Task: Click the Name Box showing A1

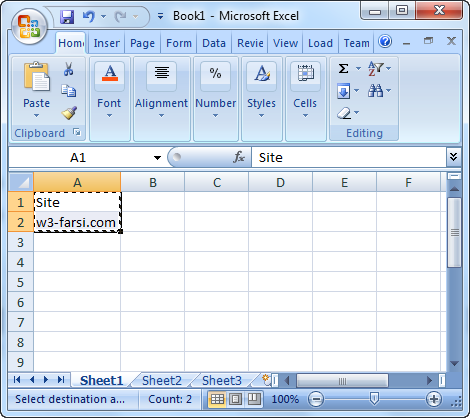Action: coord(78,157)
